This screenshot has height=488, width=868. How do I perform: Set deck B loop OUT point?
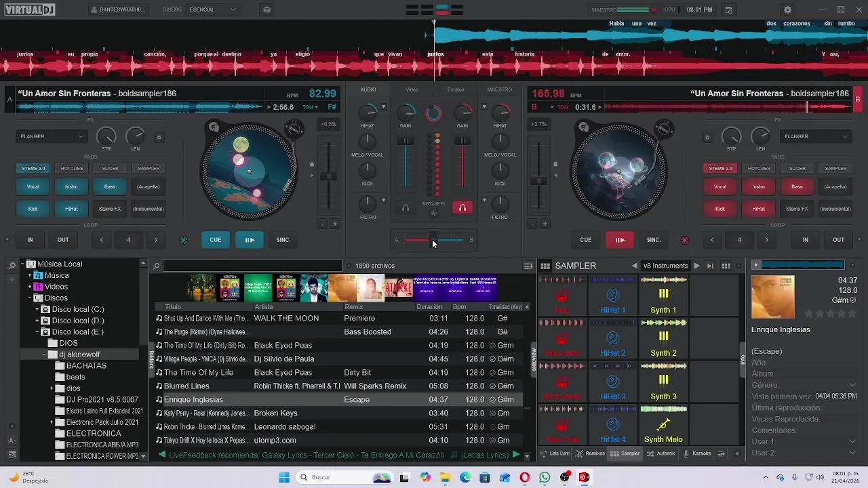click(x=839, y=240)
